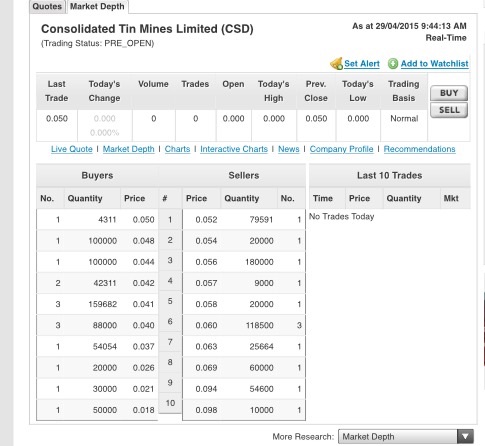Click the BUY button
This screenshot has height=446, width=485.
pos(449,93)
